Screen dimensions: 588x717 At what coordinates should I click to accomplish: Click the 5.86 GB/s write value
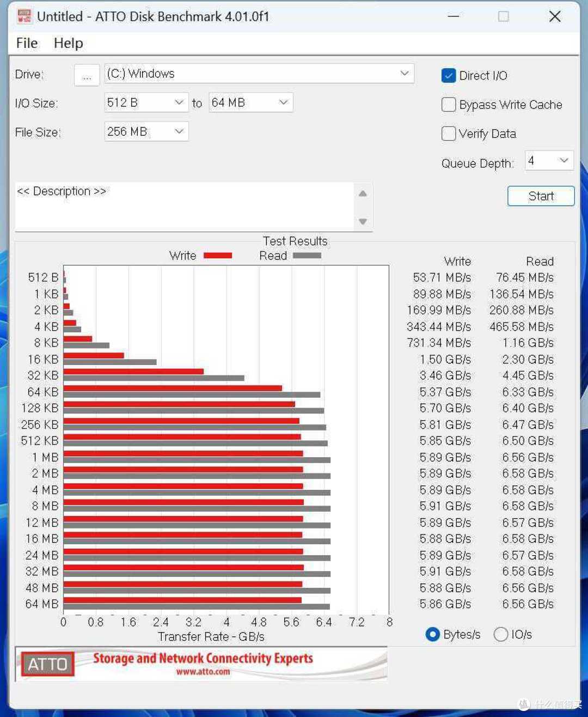[445, 604]
